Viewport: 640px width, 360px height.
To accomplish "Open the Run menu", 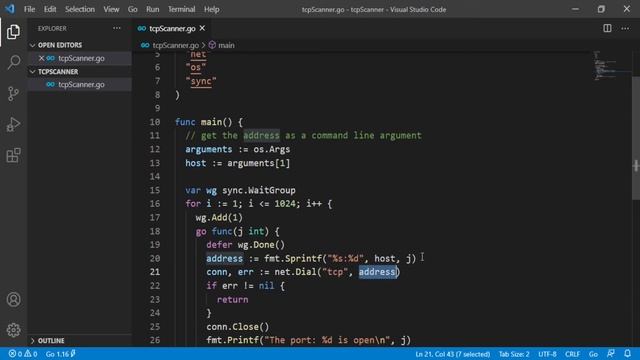I will (x=153, y=9).
